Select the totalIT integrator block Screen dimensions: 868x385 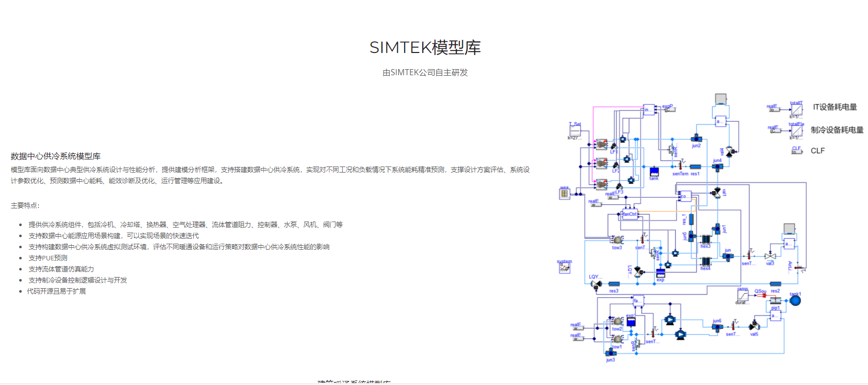point(796,109)
